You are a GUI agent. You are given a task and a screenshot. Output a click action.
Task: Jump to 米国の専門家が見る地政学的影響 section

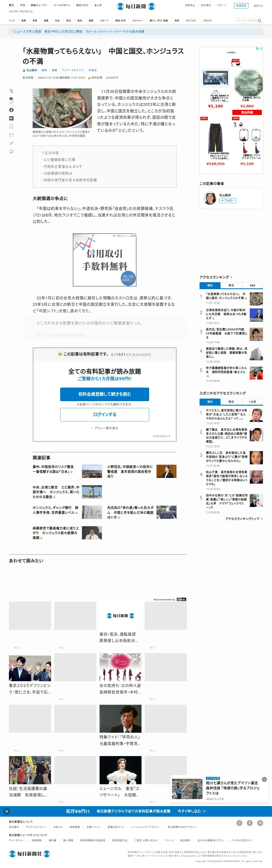coord(69,180)
